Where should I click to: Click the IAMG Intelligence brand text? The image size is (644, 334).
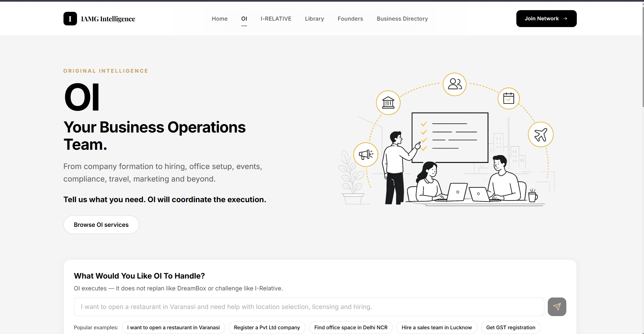(x=108, y=19)
